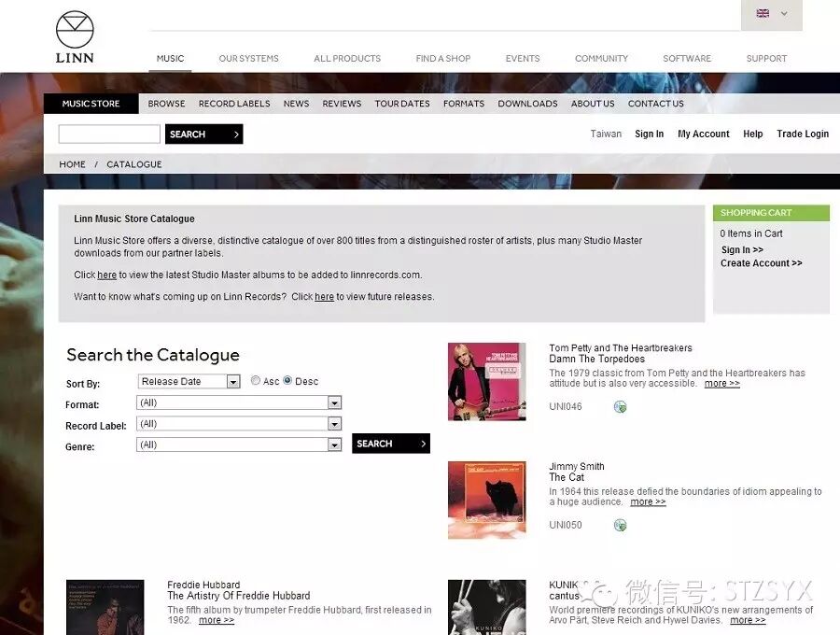Click Sign In >> in shopping cart

click(x=742, y=249)
